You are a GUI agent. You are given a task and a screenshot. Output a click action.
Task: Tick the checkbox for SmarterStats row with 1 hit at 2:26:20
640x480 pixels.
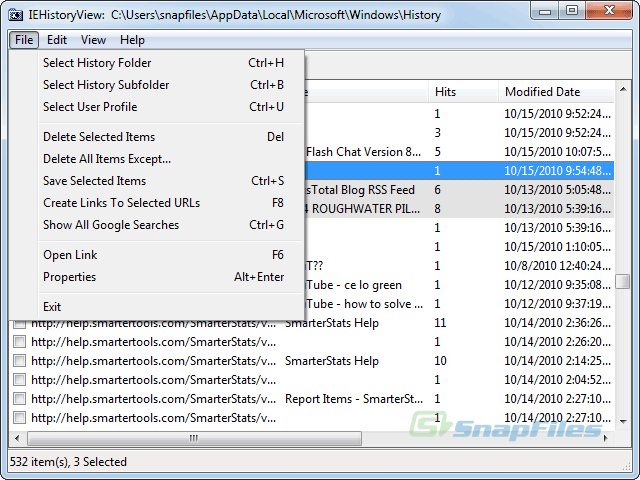[x=19, y=342]
